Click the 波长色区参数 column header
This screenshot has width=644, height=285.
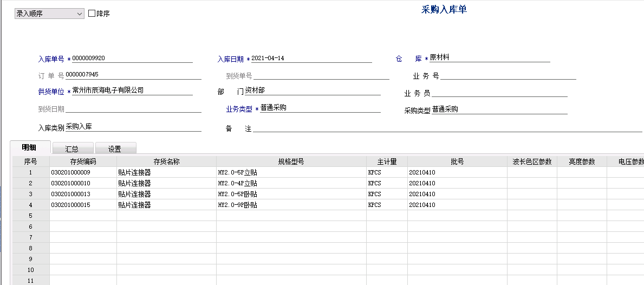[532, 161]
